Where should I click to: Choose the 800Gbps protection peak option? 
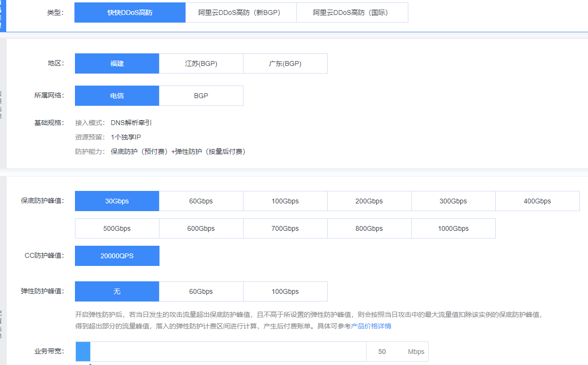(369, 228)
